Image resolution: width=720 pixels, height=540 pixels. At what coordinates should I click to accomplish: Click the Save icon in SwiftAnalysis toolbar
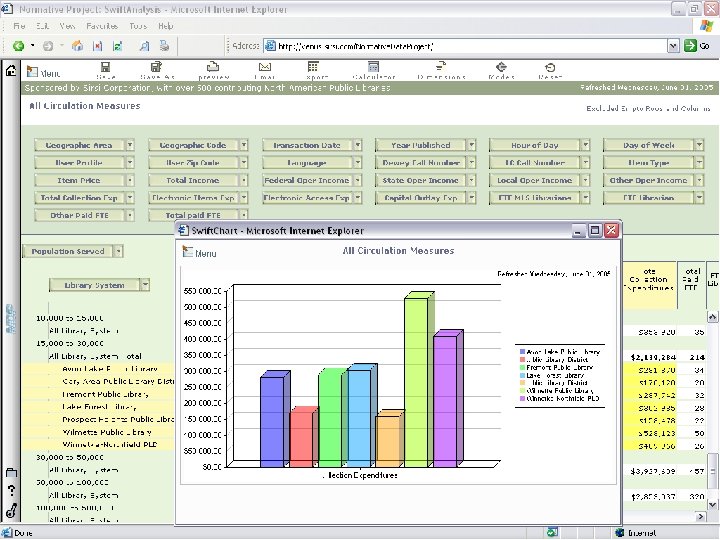[x=106, y=70]
